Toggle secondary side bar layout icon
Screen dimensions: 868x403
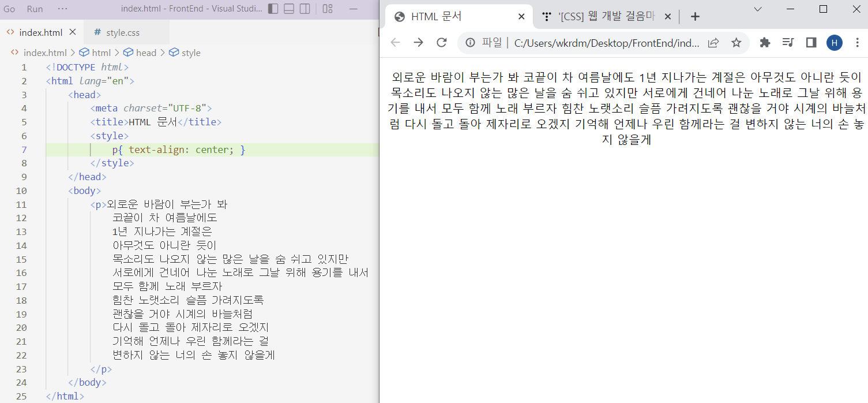305,9
